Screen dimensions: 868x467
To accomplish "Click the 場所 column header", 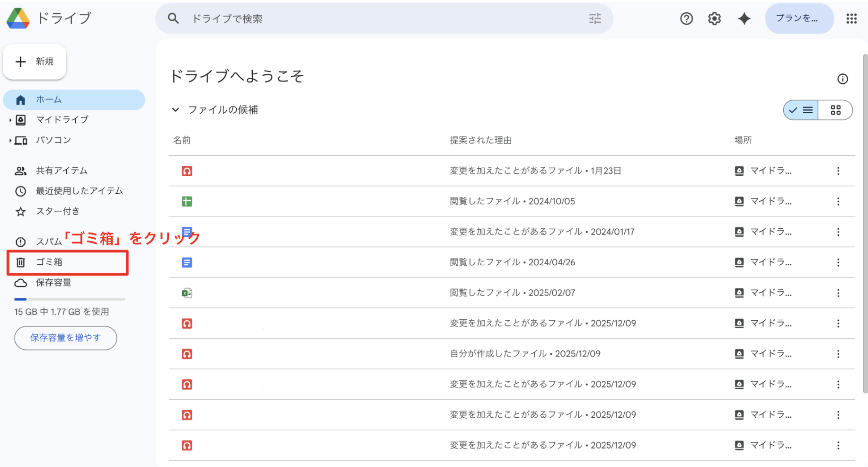I will coord(743,140).
